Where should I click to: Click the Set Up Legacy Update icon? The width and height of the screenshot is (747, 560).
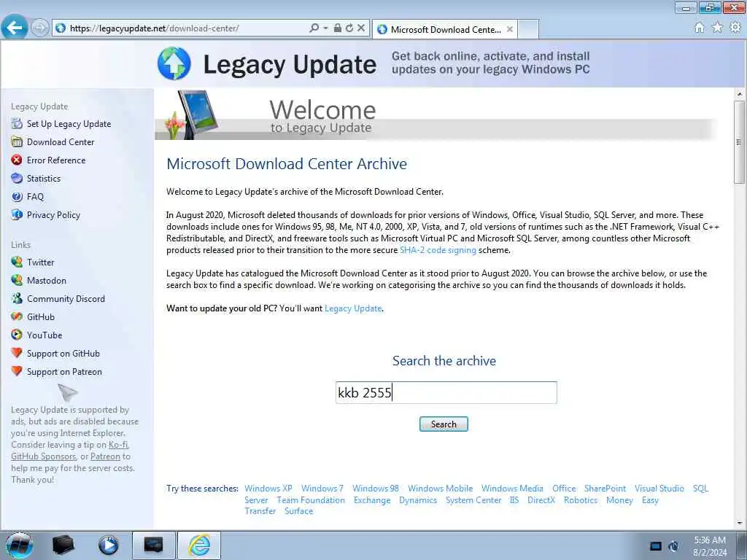tap(17, 124)
